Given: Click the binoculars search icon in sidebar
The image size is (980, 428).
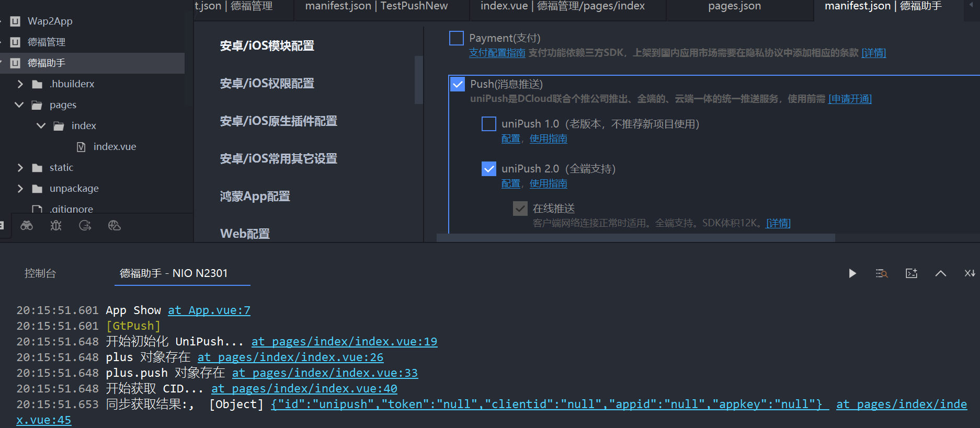Looking at the screenshot, I should click(27, 226).
